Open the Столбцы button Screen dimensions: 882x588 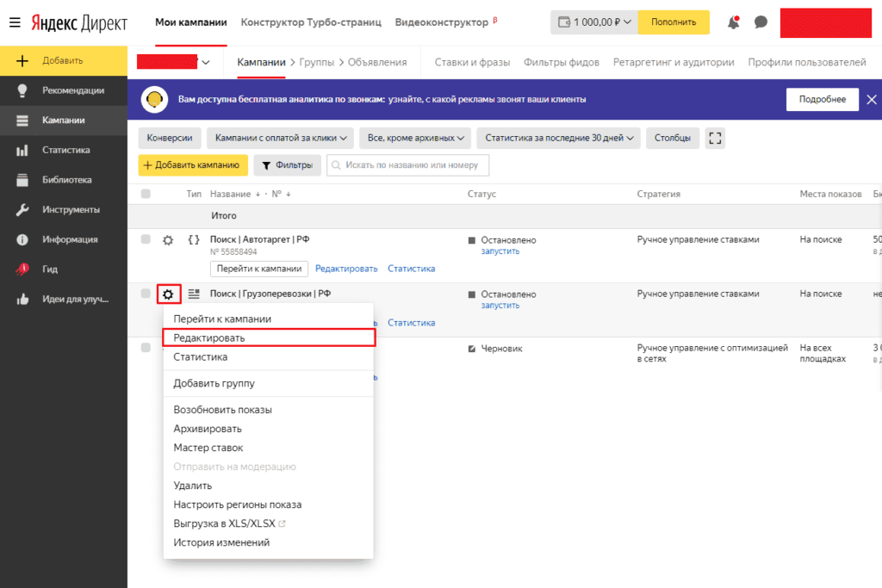click(x=672, y=138)
